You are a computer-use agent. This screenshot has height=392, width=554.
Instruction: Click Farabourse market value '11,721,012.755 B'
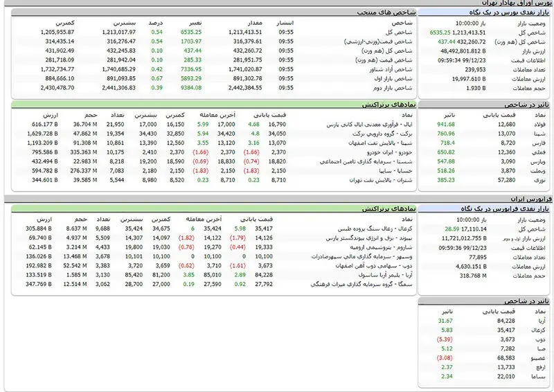[x=464, y=238]
